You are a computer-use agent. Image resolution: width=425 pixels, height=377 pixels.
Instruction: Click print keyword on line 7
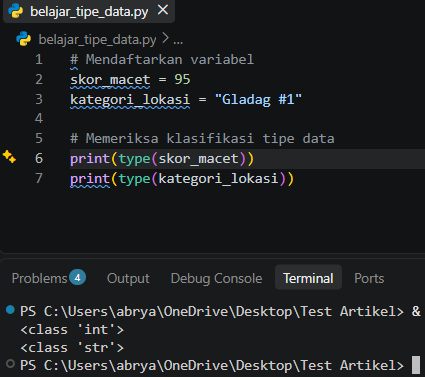pyautogui.click(x=90, y=179)
